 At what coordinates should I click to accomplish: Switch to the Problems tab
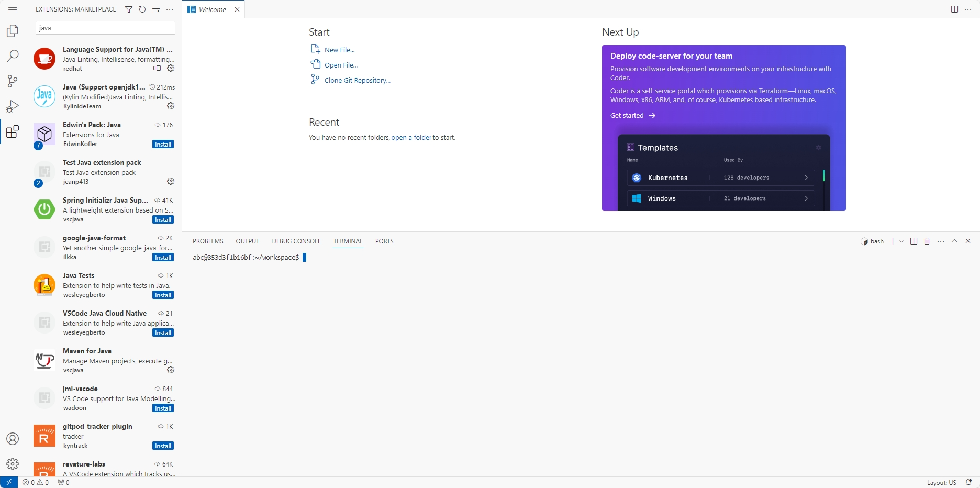pos(208,241)
